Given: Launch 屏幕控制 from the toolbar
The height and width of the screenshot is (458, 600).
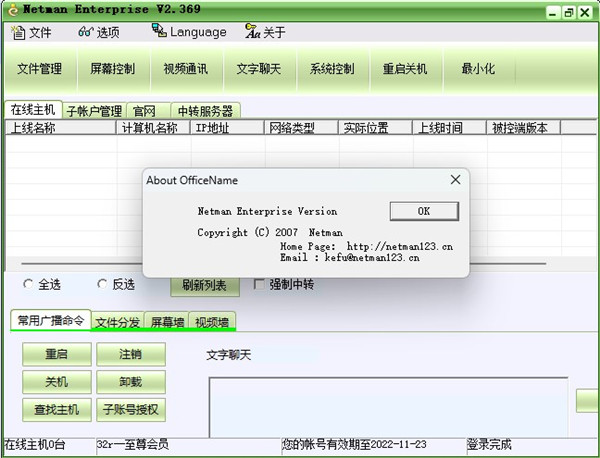Looking at the screenshot, I should (112, 69).
